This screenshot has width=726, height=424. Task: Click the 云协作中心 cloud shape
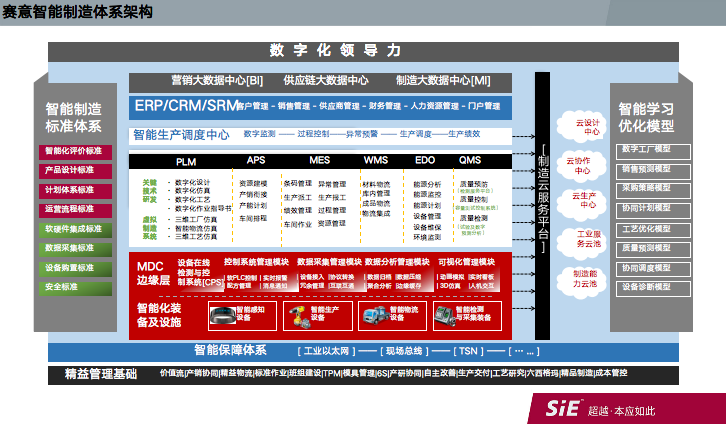(580, 161)
